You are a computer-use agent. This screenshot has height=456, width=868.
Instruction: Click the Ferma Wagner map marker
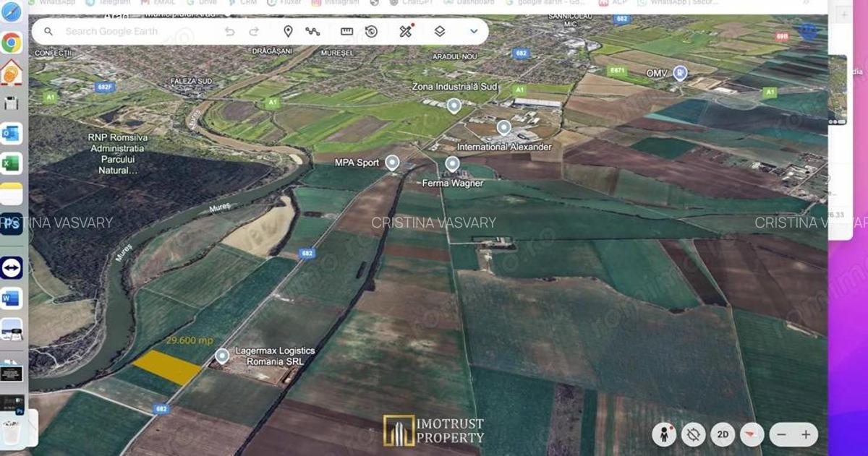(452, 164)
